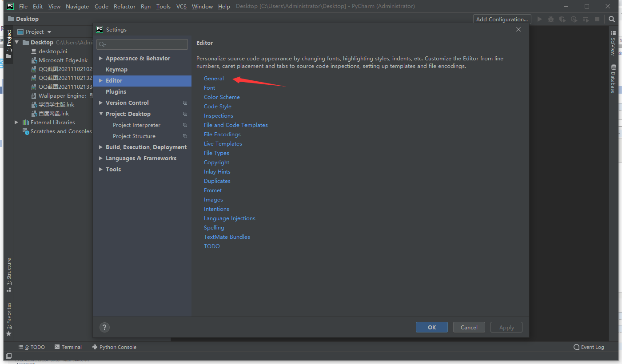Expand Build, Execution, Deployment node

(x=101, y=147)
